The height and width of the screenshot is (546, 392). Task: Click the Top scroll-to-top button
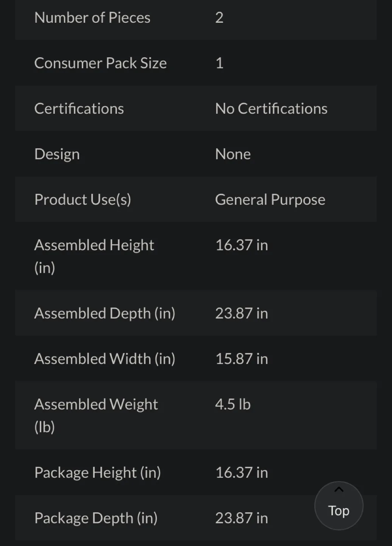tap(339, 506)
